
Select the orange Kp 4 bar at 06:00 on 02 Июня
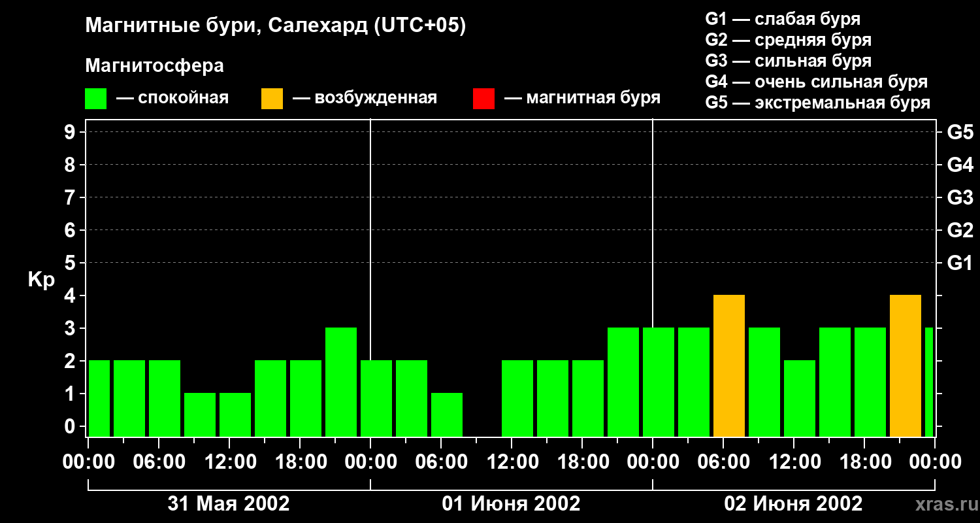click(x=729, y=366)
